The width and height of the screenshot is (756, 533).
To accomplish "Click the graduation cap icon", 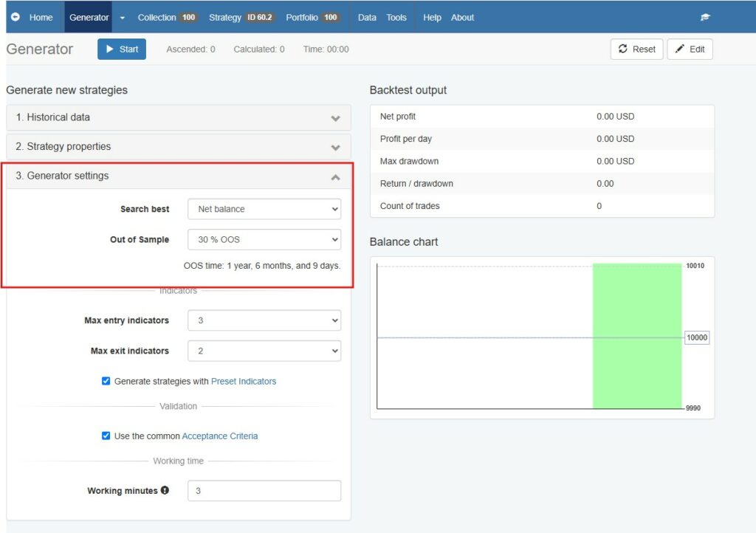I will [705, 17].
